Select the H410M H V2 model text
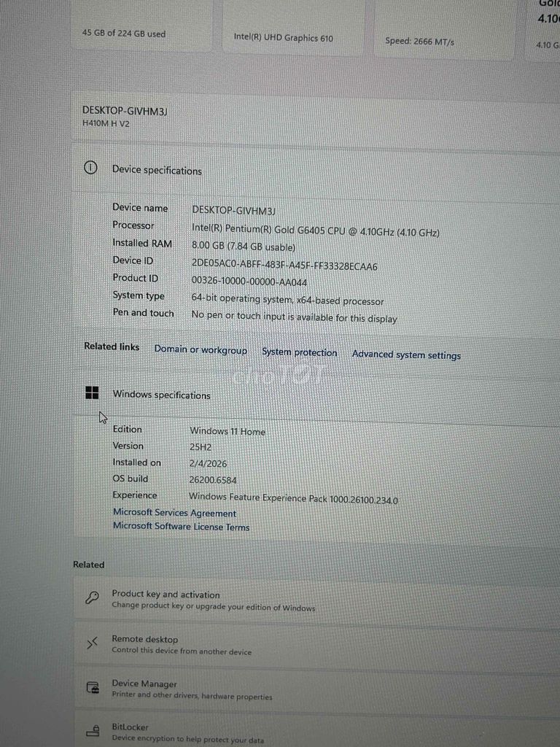The width and height of the screenshot is (560, 747). (x=106, y=123)
